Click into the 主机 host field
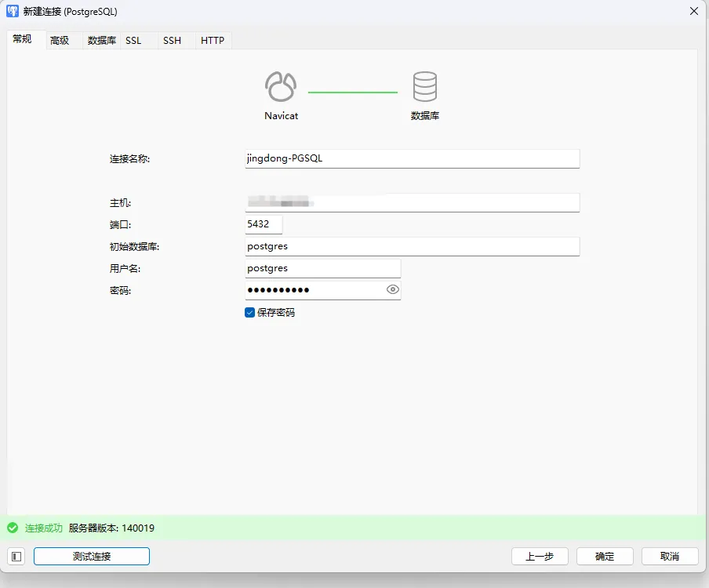This screenshot has width=709, height=588. point(412,202)
